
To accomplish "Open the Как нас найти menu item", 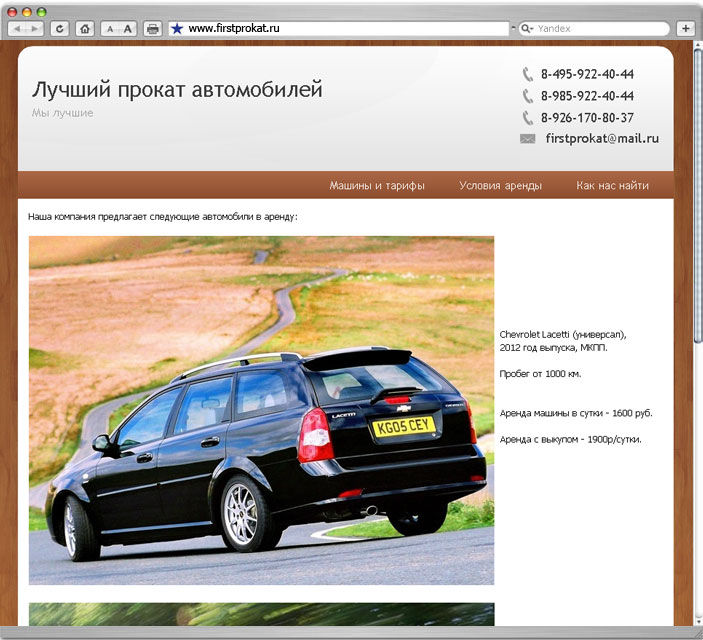I will coord(612,185).
